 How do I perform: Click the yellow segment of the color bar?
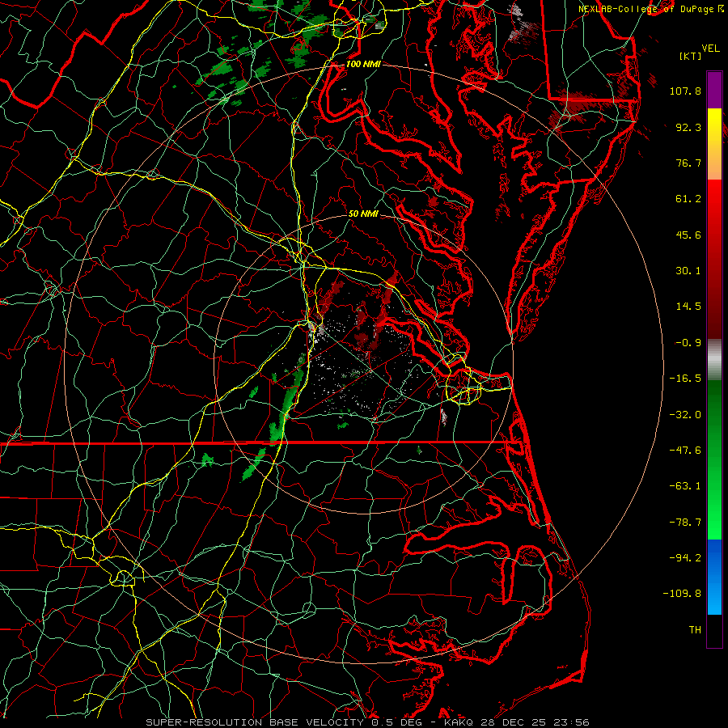coord(714,144)
